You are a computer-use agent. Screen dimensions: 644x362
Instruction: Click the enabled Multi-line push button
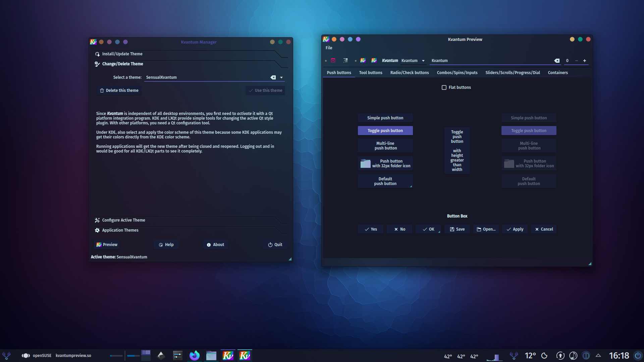[x=385, y=146]
